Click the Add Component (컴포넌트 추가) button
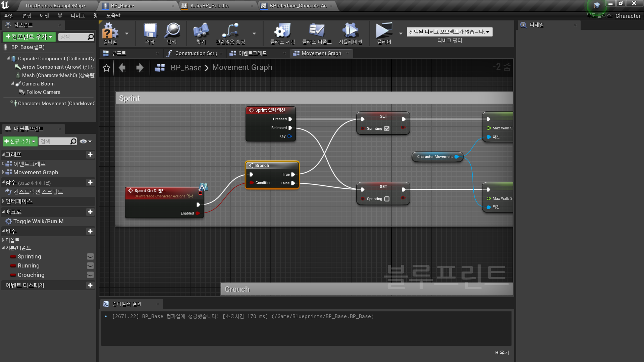Screen dimensions: 644x362 29,37
